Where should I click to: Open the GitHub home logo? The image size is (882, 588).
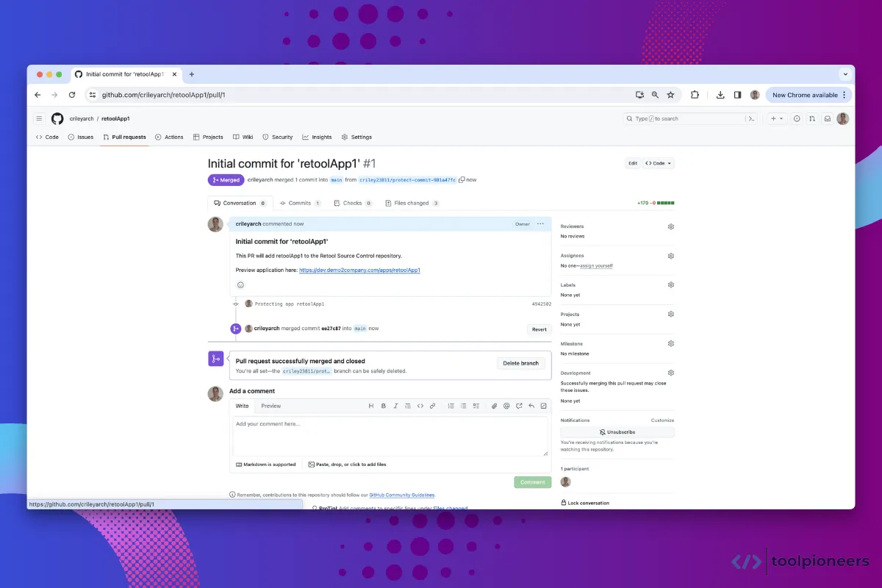point(57,118)
